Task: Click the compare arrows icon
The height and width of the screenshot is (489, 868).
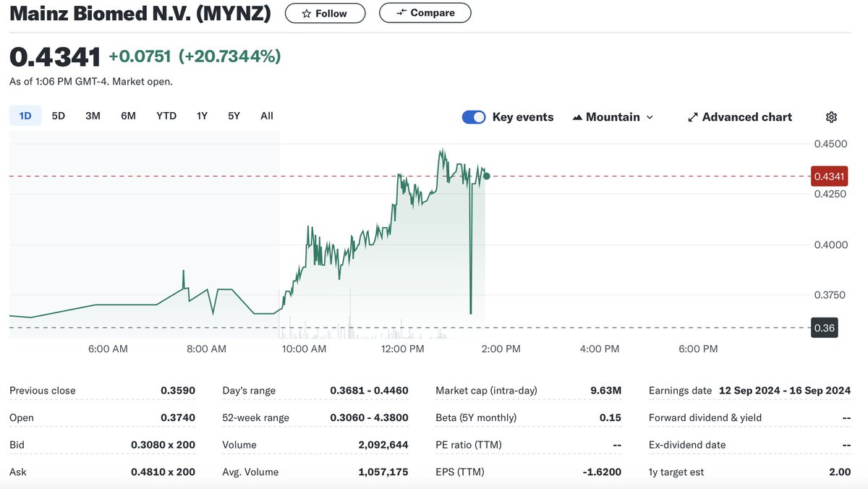Action: [401, 13]
